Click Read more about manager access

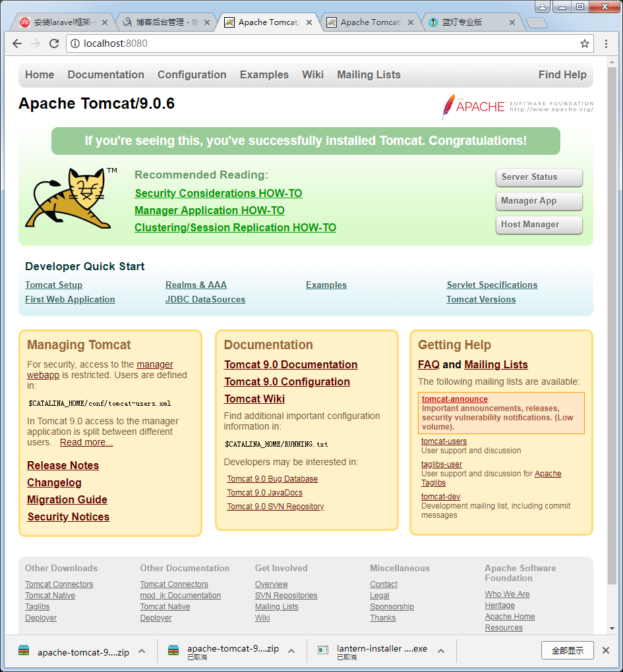86,442
